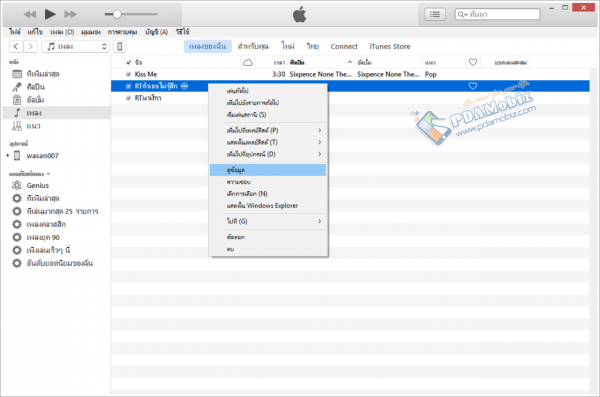Image resolution: width=600 pixels, height=397 pixels.
Task: Switch to the วิทยุ radio tab
Action: click(313, 46)
